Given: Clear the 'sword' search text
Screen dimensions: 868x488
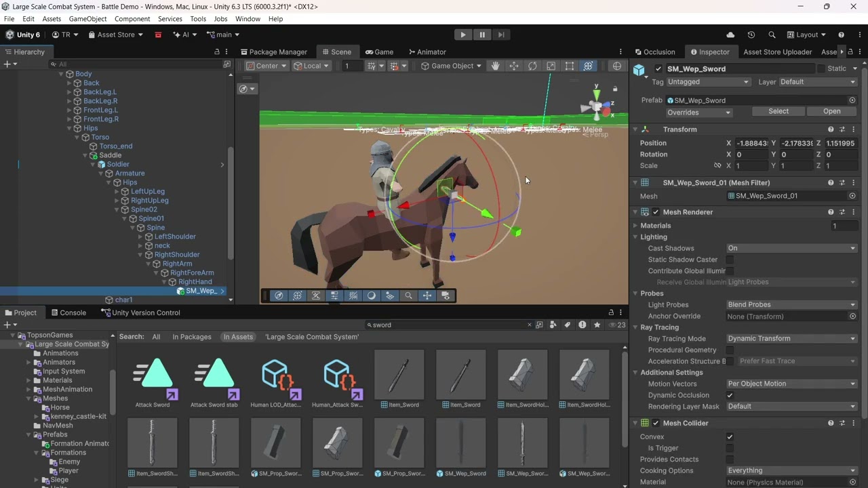Looking at the screenshot, I should pyautogui.click(x=530, y=325).
